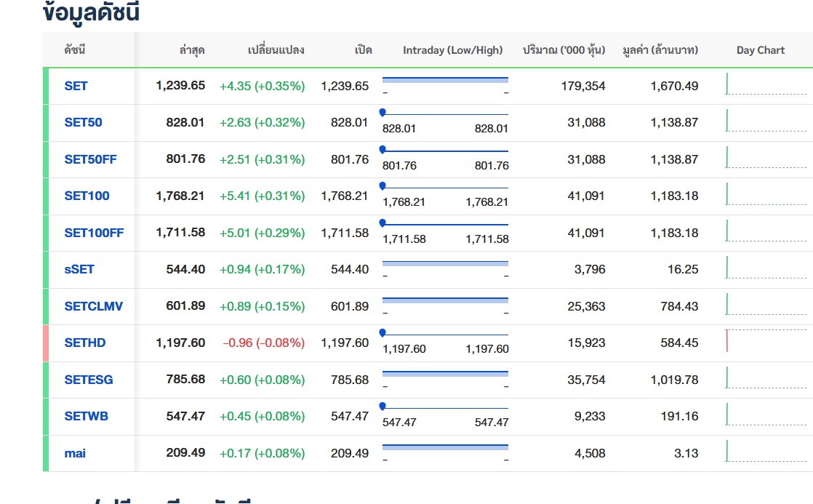
Task: Open the sSET index details
Action: [79, 269]
